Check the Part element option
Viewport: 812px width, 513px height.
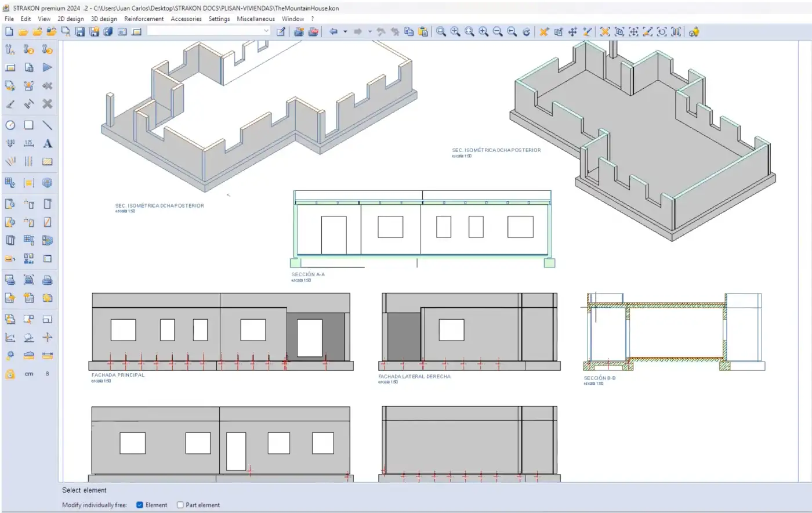tap(180, 505)
